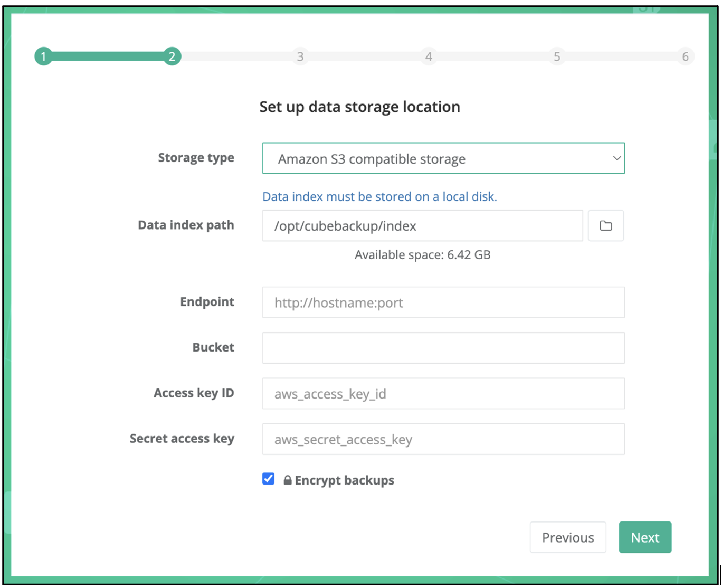Image resolution: width=722 pixels, height=588 pixels.
Task: Click wizard step 6 circle
Action: tap(685, 56)
